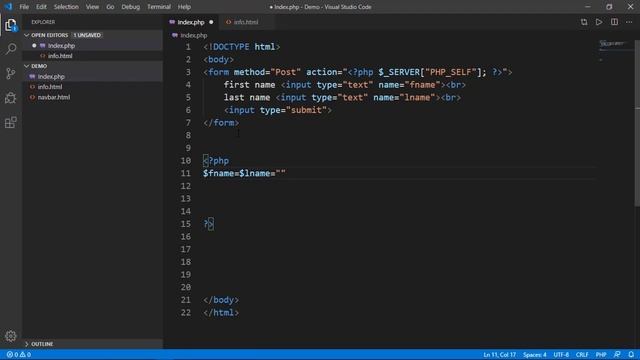Open the Help menu

(184, 7)
